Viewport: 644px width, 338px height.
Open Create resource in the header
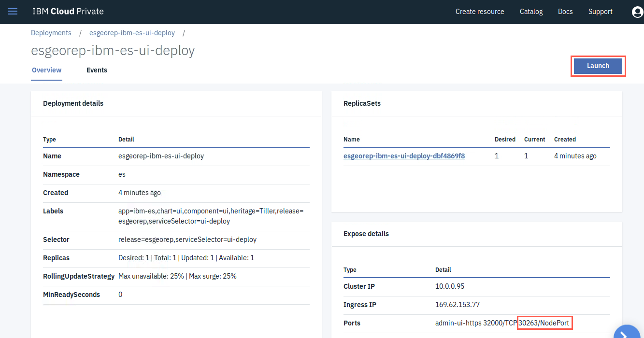tap(480, 12)
